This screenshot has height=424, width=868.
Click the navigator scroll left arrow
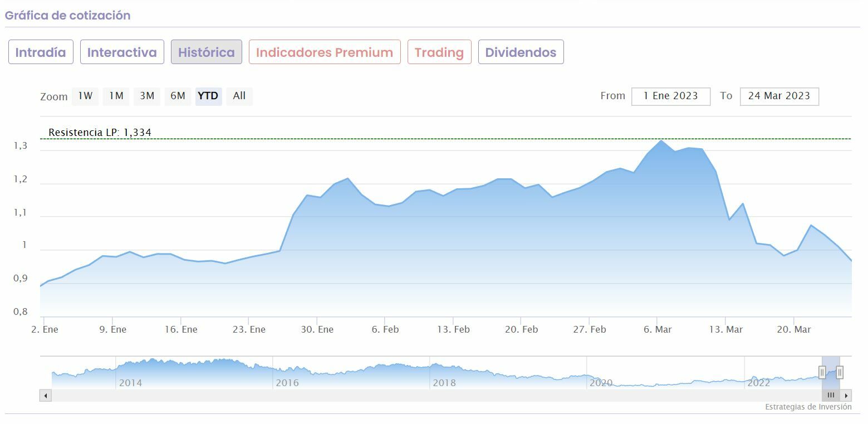tap(45, 396)
